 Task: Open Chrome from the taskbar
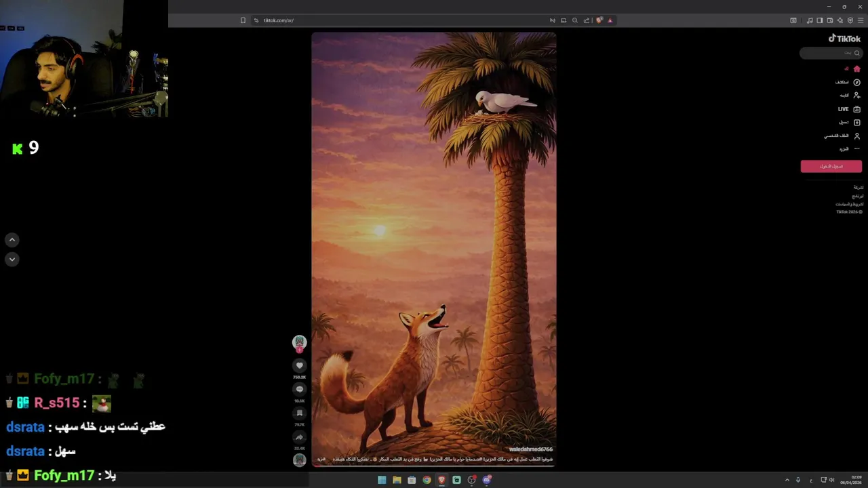coord(427,480)
